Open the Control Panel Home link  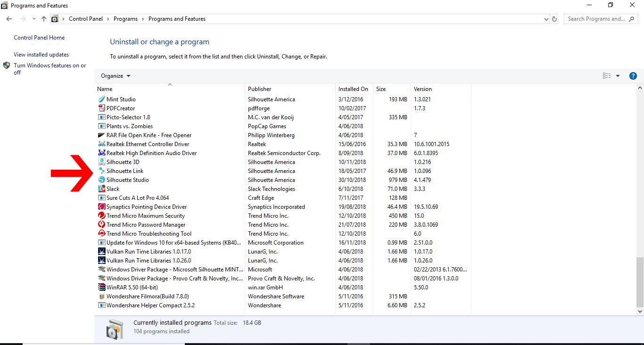point(39,38)
